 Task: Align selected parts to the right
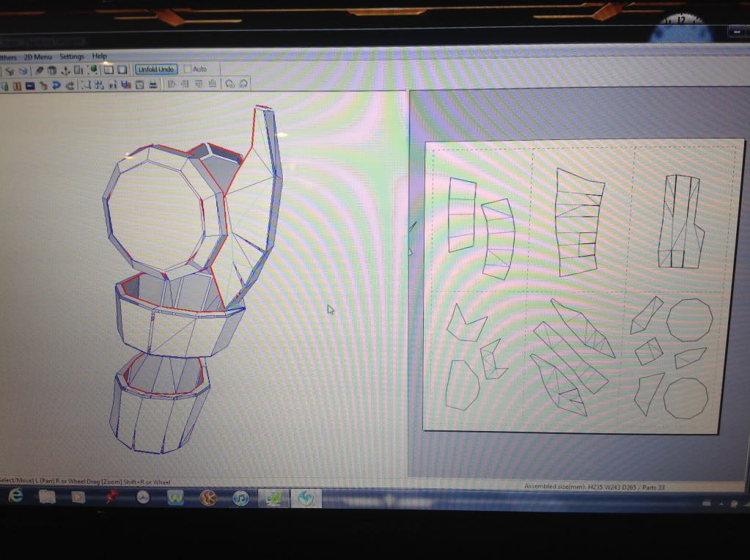(185, 84)
